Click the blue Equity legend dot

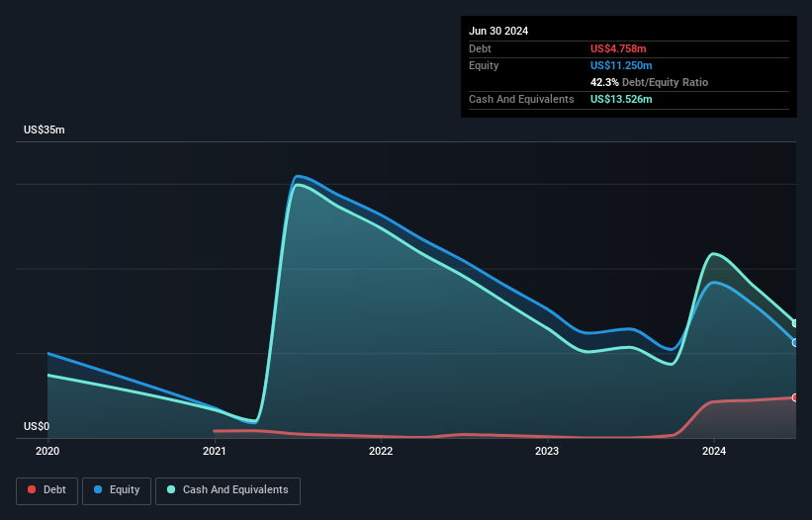(98, 489)
